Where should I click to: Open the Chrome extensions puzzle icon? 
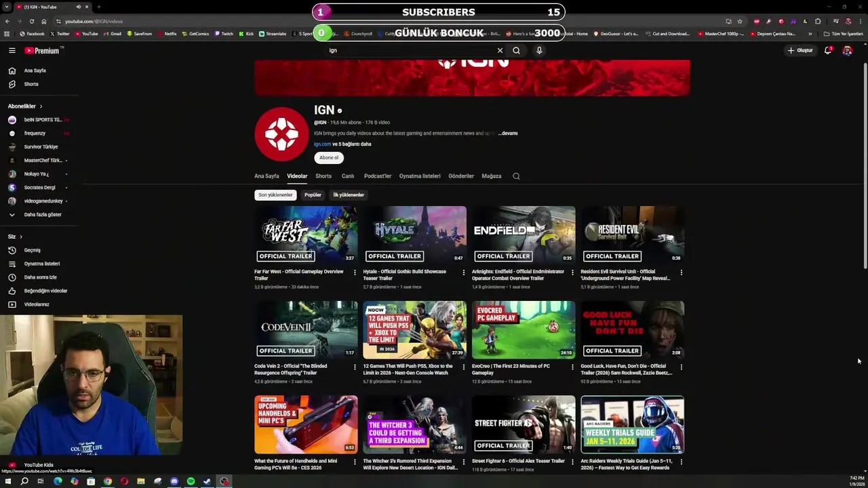coord(818,21)
